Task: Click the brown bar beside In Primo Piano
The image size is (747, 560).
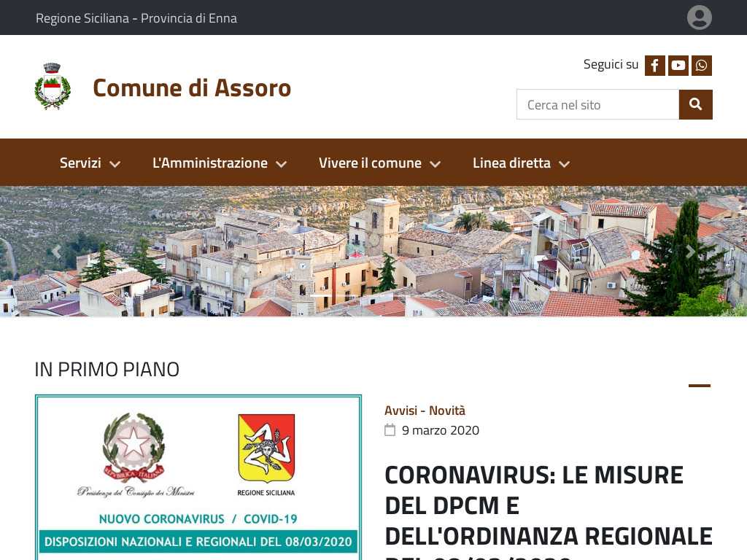Action: pos(699,386)
